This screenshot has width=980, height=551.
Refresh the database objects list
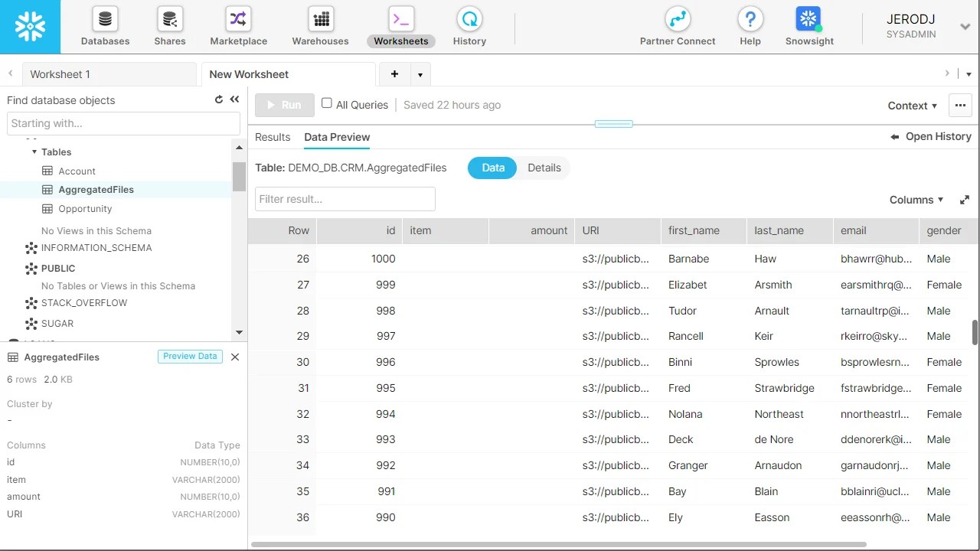point(219,99)
